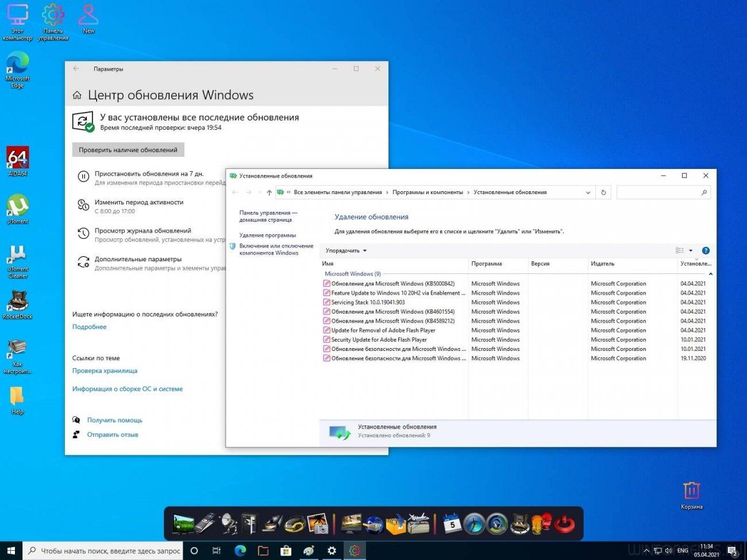The image size is (747, 560).
Task: Click the Windows Update status refresh icon
Action: click(x=83, y=121)
